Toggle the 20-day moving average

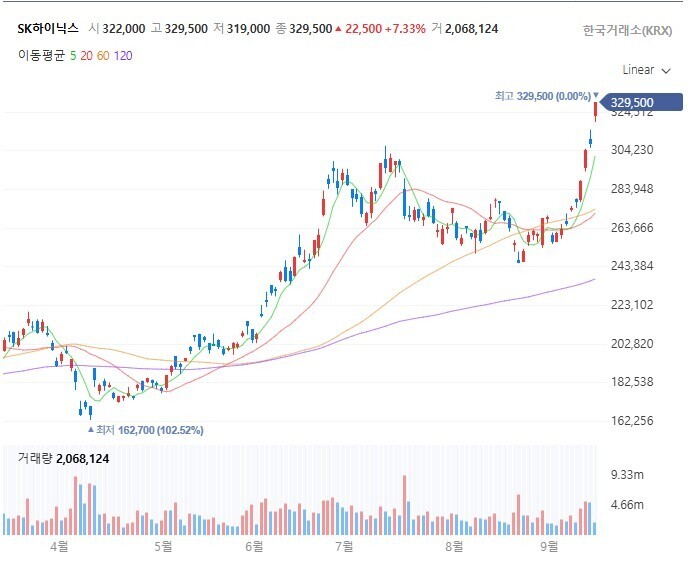(87, 56)
